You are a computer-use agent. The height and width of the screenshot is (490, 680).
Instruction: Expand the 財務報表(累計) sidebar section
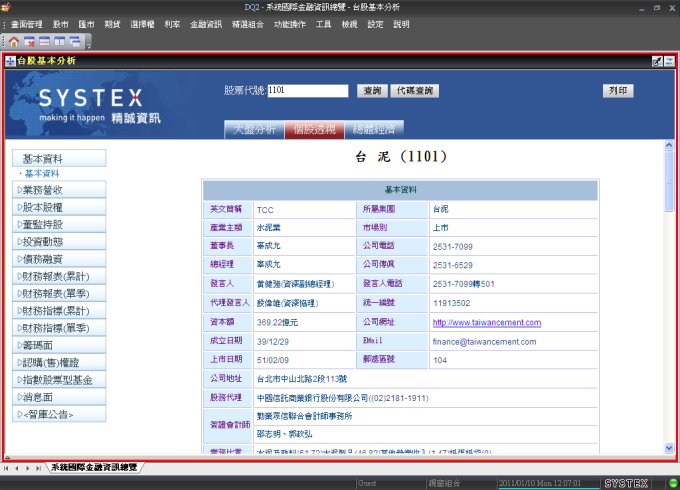(x=59, y=276)
